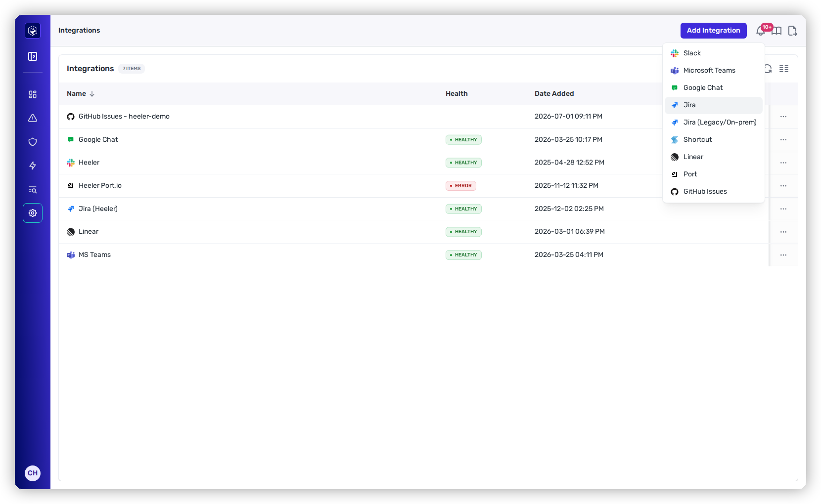The height and width of the screenshot is (504, 821).
Task: Open the warning triangle alerts icon
Action: [33, 118]
